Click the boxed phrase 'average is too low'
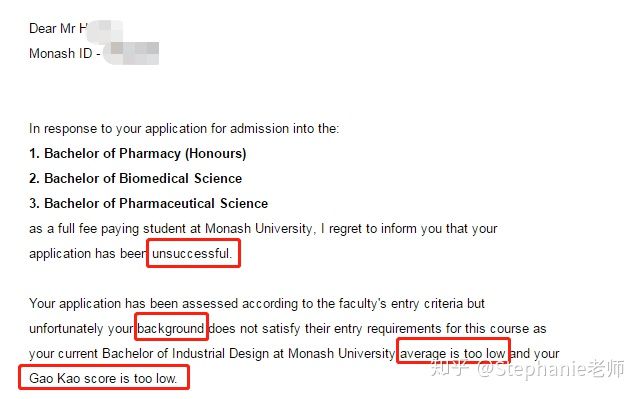 pyautogui.click(x=453, y=352)
